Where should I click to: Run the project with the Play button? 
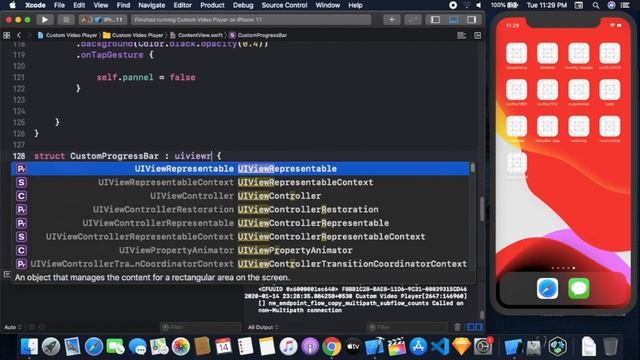pyautogui.click(x=44, y=20)
